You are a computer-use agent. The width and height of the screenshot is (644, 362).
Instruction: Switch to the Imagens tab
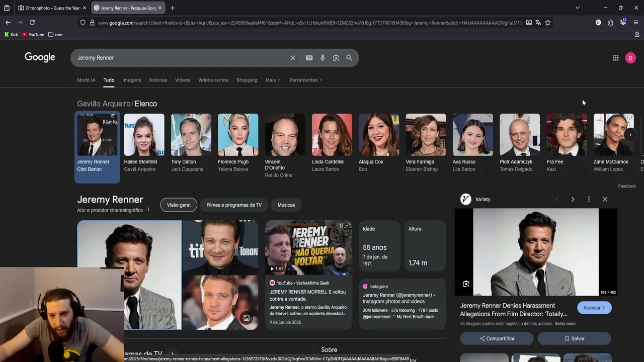click(132, 80)
